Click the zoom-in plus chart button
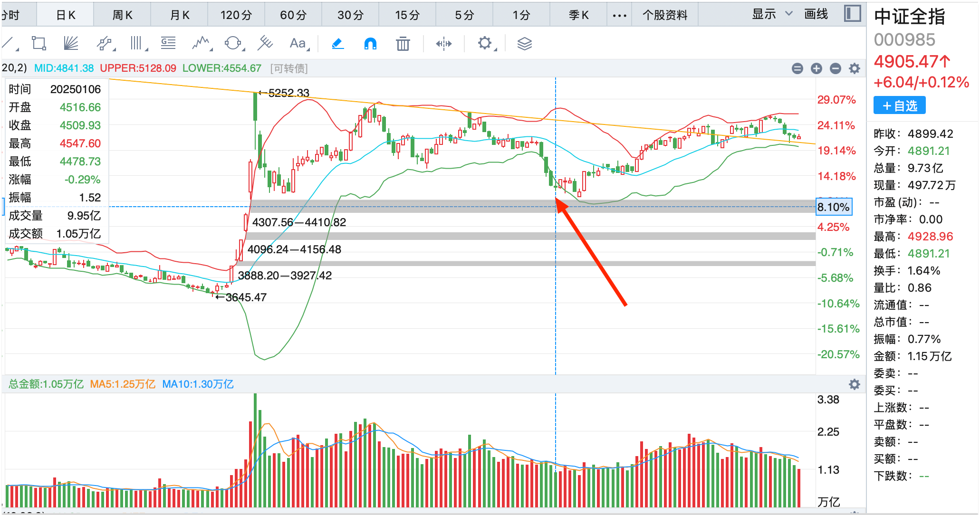 click(x=817, y=68)
